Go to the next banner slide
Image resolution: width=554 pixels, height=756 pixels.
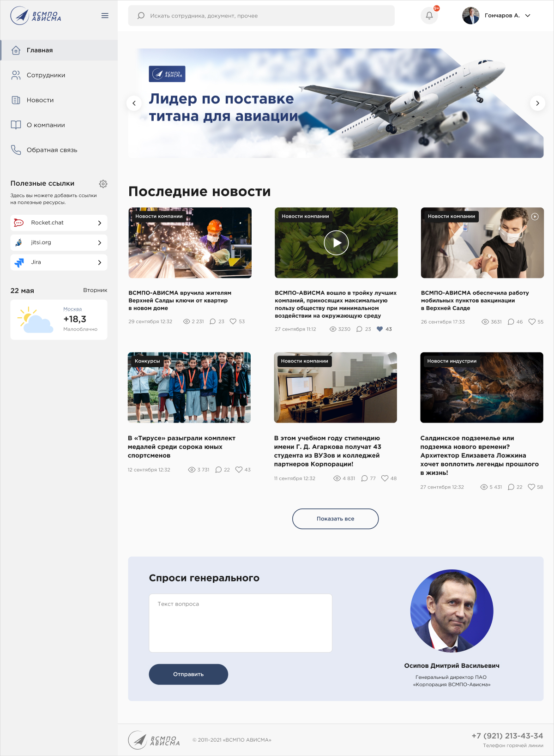tap(537, 103)
